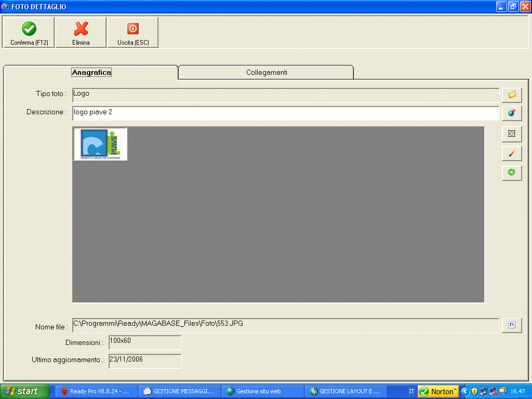The height and width of the screenshot is (399, 532).
Task: Select the Anagrafica tab
Action: [91, 72]
